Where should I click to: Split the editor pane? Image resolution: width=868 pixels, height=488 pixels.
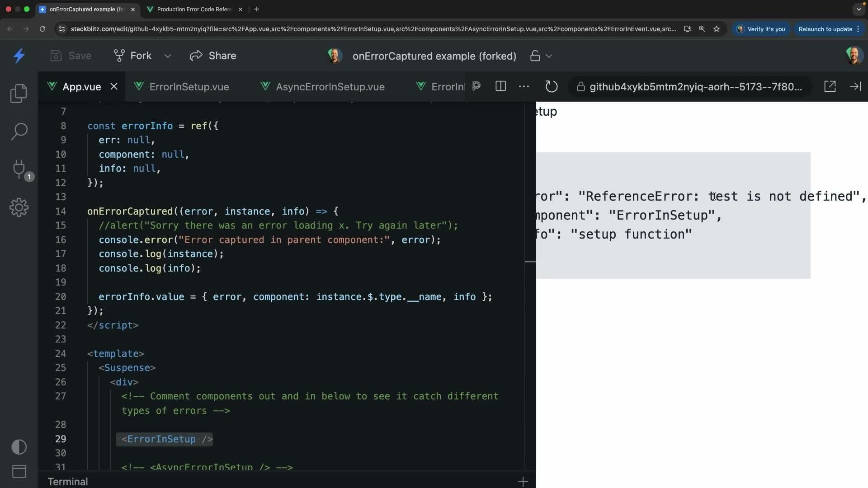(500, 86)
